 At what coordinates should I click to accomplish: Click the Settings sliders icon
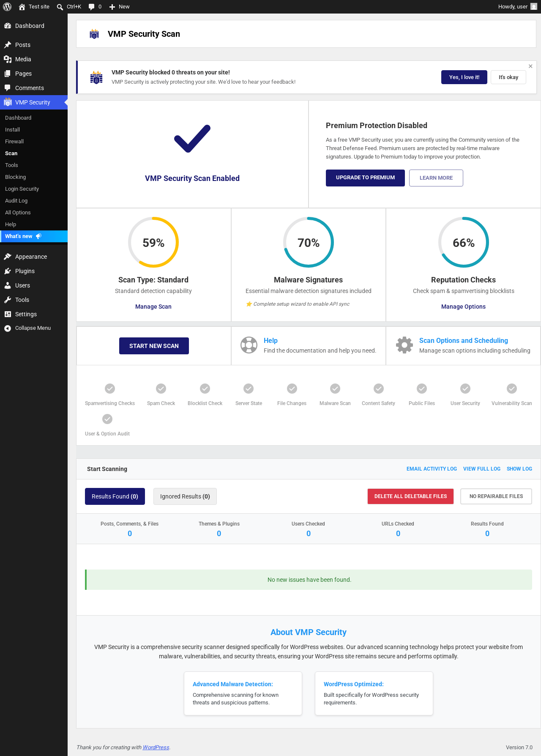tap(8, 314)
